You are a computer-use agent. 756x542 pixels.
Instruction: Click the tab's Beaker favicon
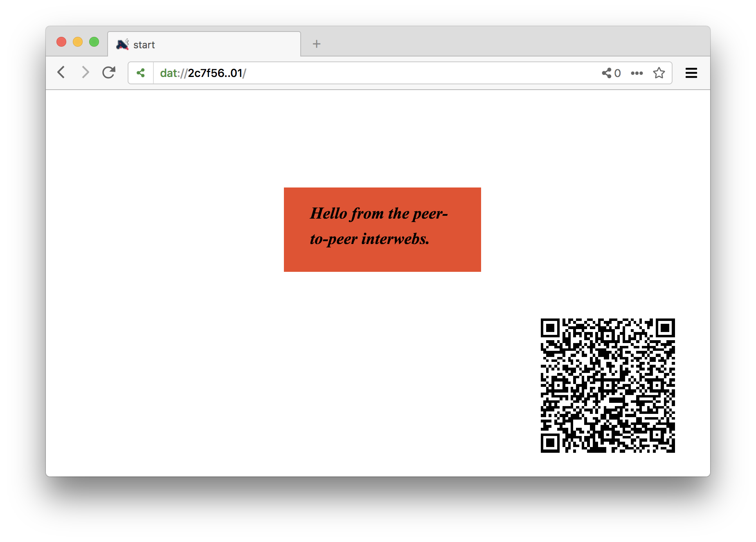point(122,44)
